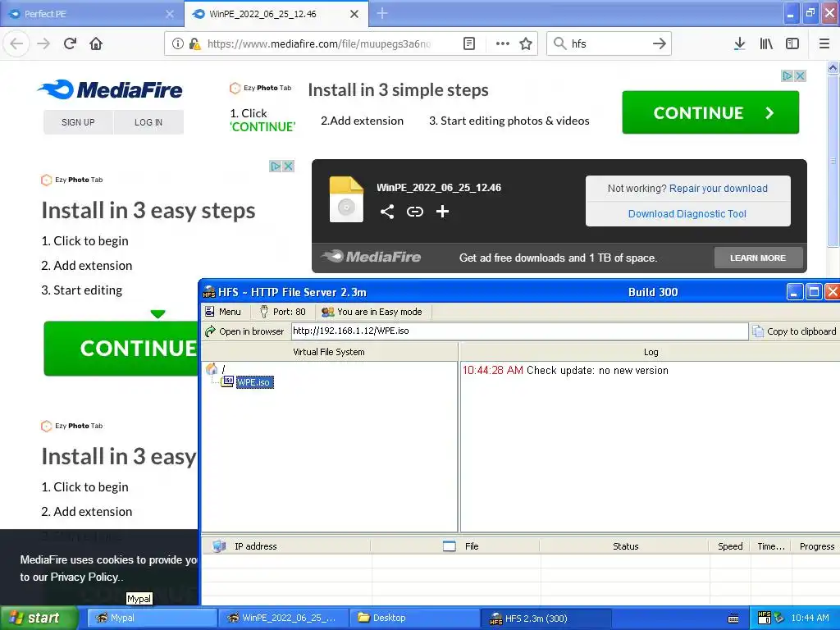Click the padlock warning icon
The width and height of the screenshot is (840, 630).
click(195, 44)
